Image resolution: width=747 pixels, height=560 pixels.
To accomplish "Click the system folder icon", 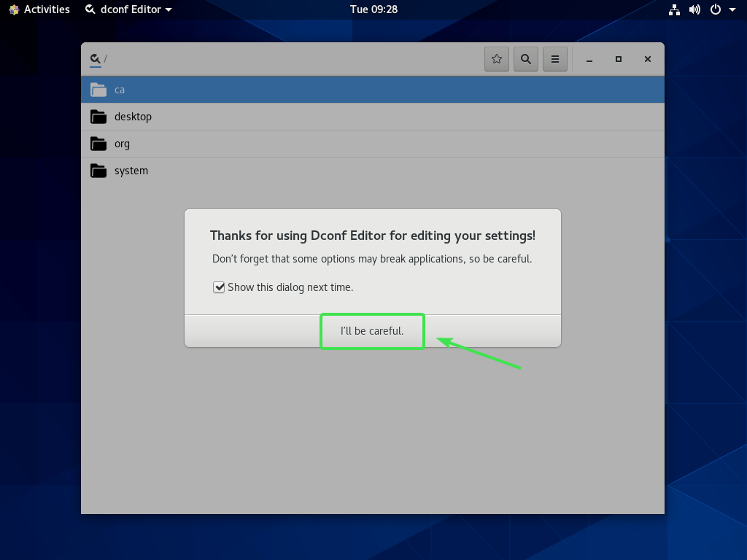I will point(98,171).
